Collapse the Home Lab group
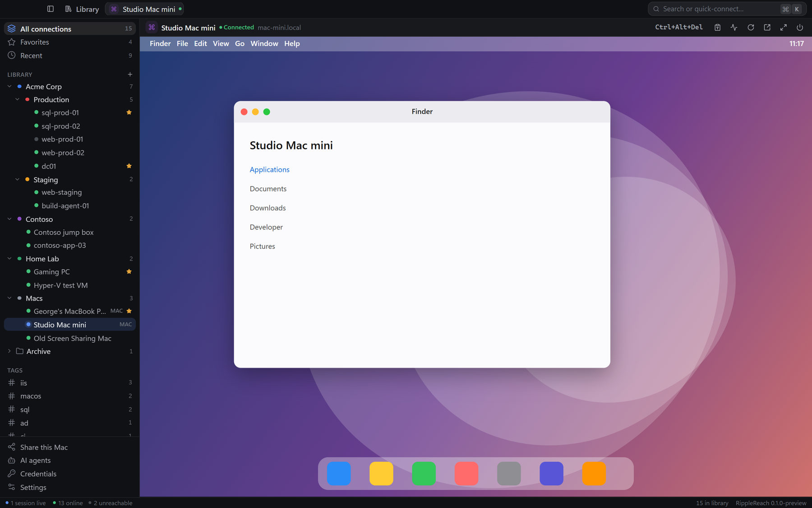The width and height of the screenshot is (812, 508). pos(9,259)
